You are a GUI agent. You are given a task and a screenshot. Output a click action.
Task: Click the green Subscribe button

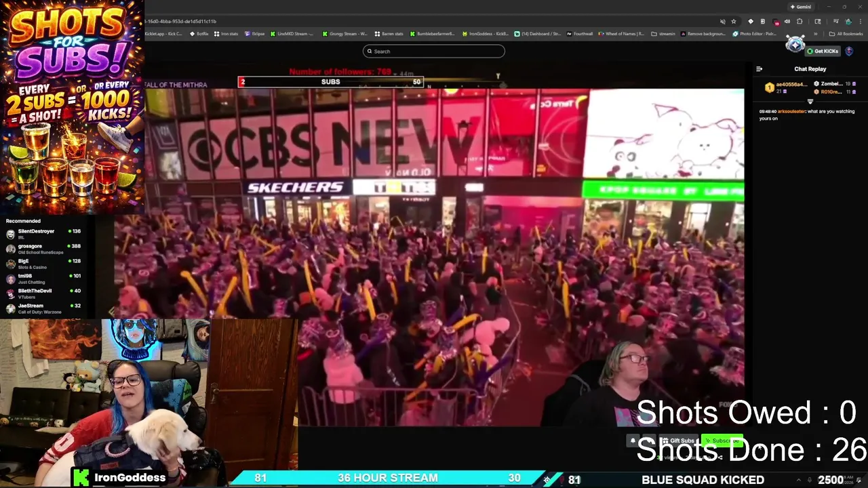(722, 441)
